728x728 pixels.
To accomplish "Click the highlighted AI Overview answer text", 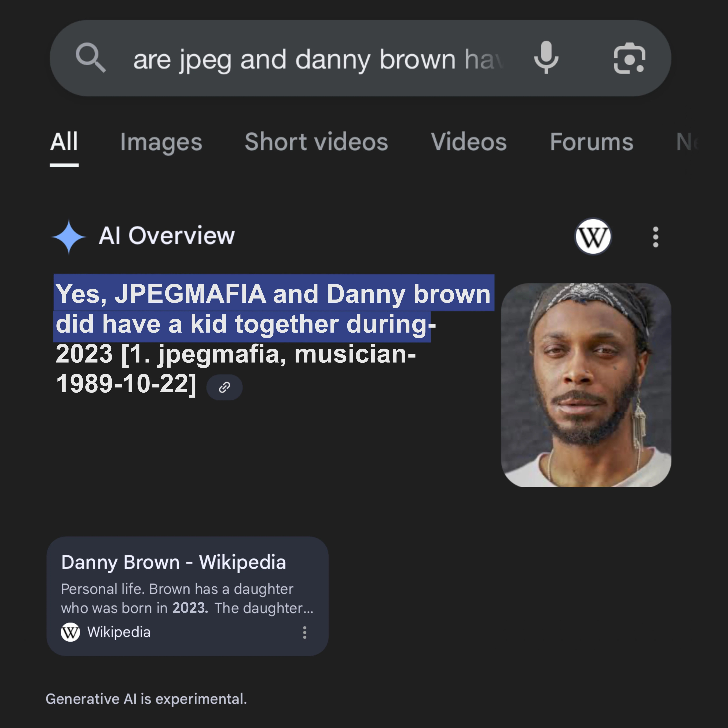I will (x=274, y=308).
